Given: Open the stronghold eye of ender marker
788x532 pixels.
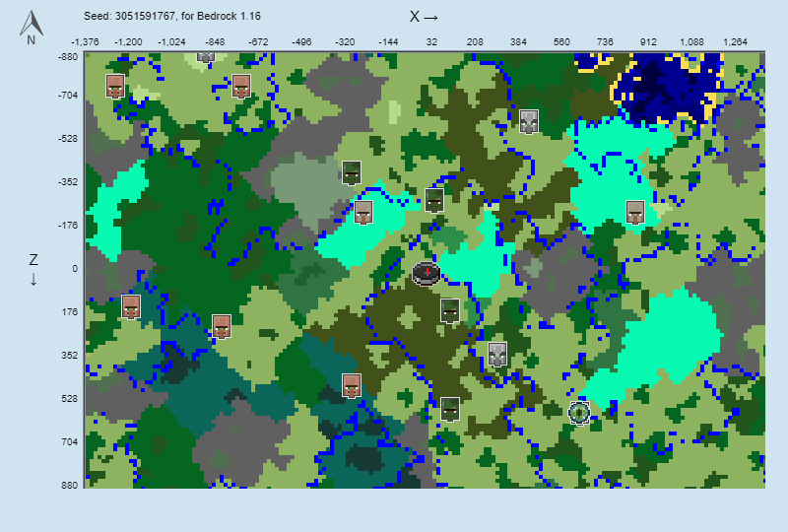Looking at the screenshot, I should (x=579, y=413).
